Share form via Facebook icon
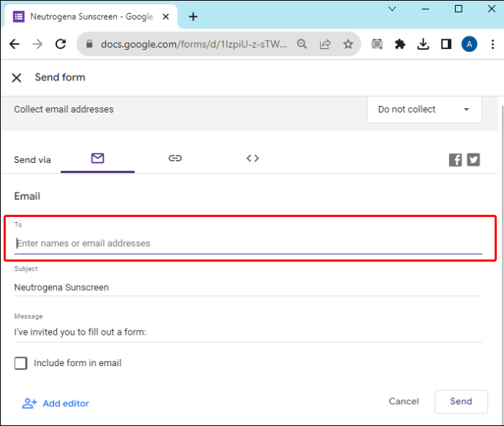This screenshot has height=426, width=504. 456,160
